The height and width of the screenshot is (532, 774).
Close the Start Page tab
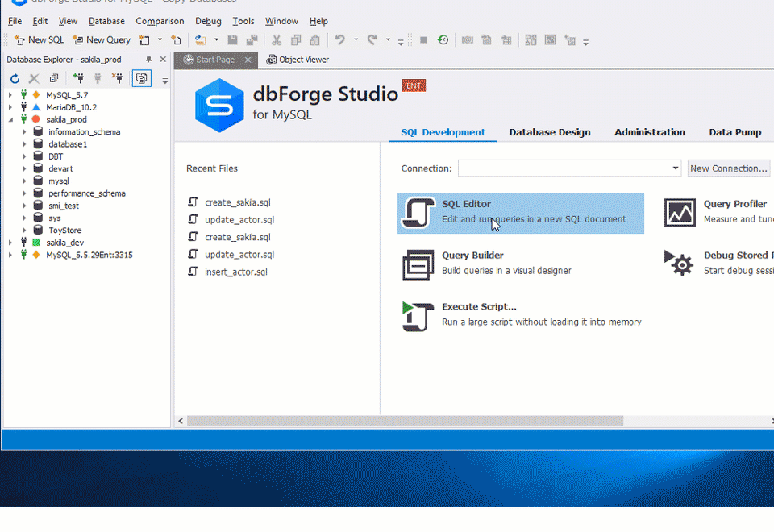248,60
